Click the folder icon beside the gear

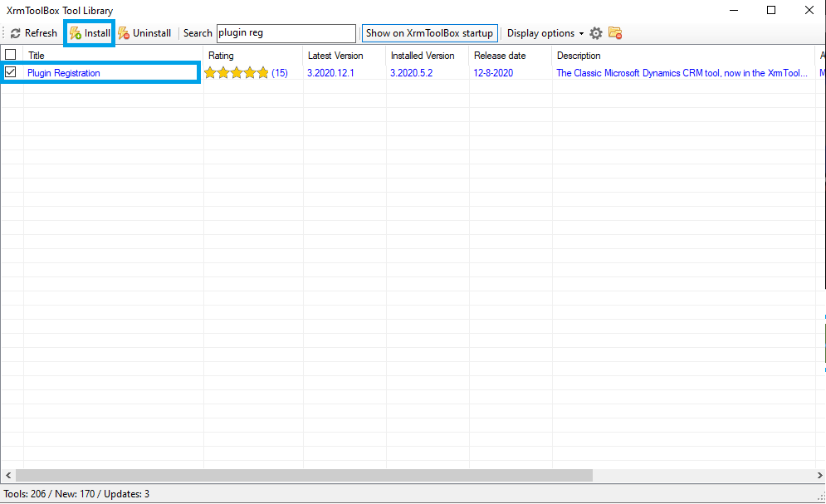[615, 33]
